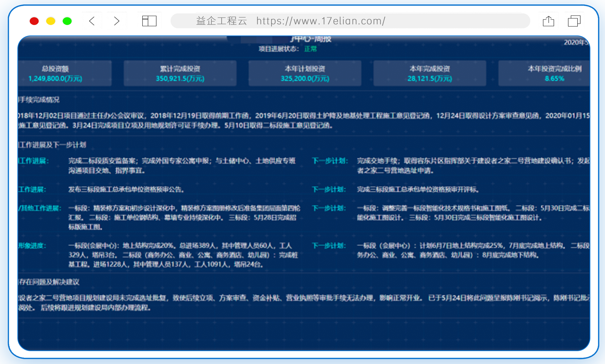Click the 存在问题及解决建议 section heading
605x364 pixels.
pyautogui.click(x=49, y=282)
